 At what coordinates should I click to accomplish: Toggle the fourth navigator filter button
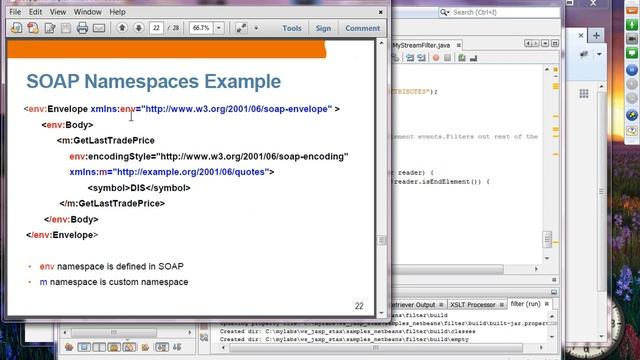coord(129,347)
